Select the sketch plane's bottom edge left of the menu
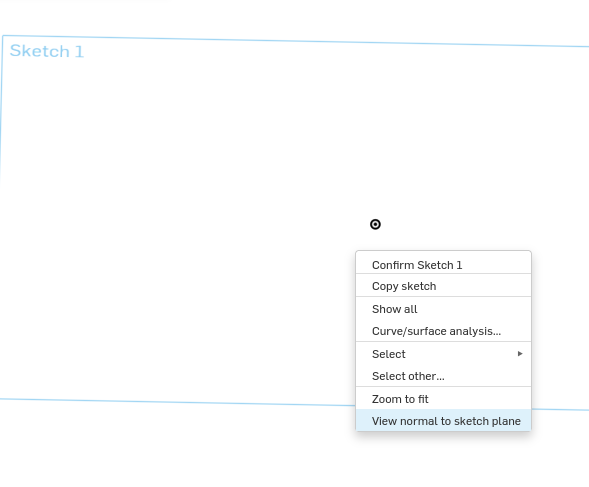The image size is (589, 487). (178, 402)
